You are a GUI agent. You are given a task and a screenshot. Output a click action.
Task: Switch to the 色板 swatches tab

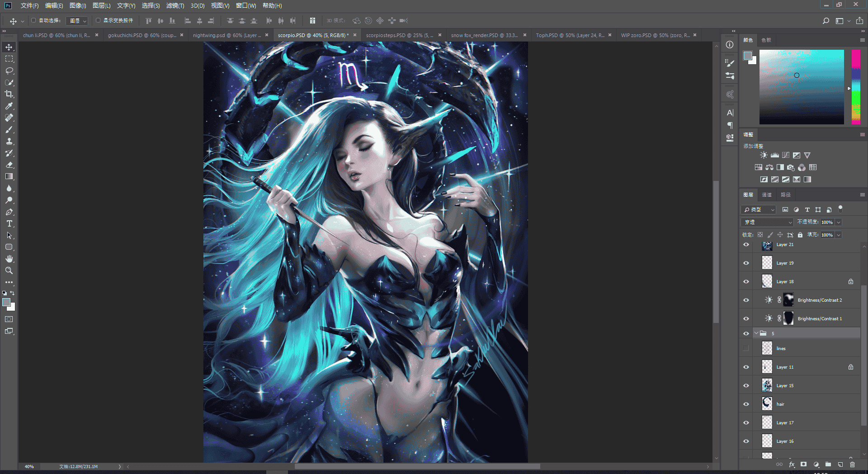(x=766, y=40)
